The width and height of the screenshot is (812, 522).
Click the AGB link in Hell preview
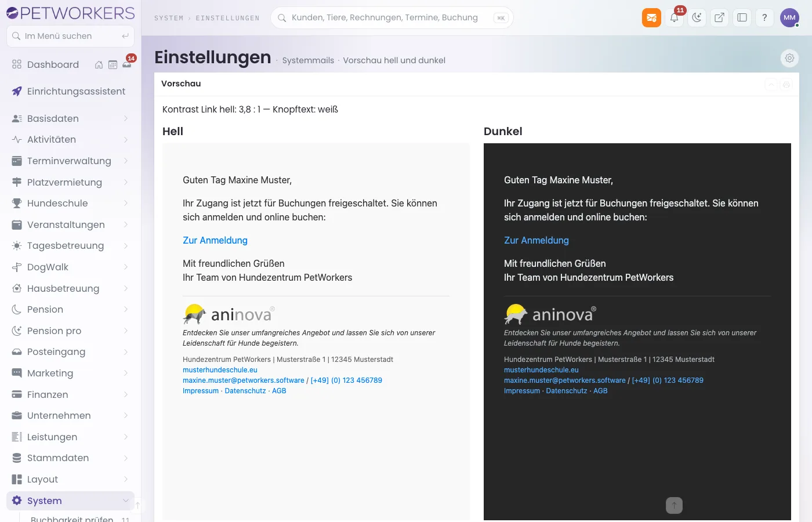point(279,391)
